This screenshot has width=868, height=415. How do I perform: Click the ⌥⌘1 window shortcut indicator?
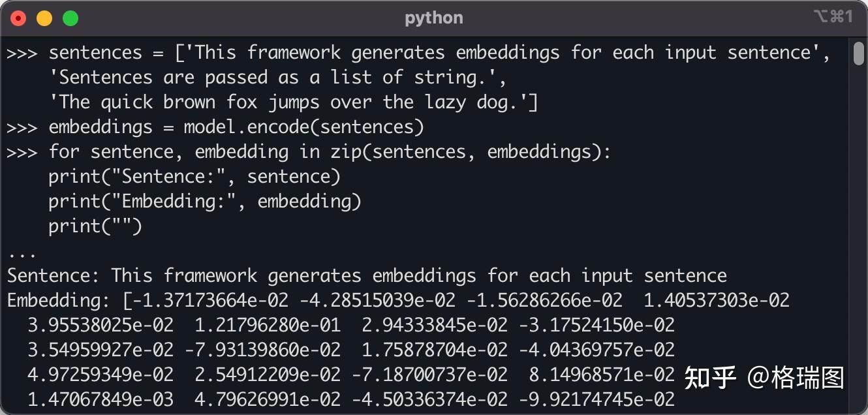[x=833, y=17]
